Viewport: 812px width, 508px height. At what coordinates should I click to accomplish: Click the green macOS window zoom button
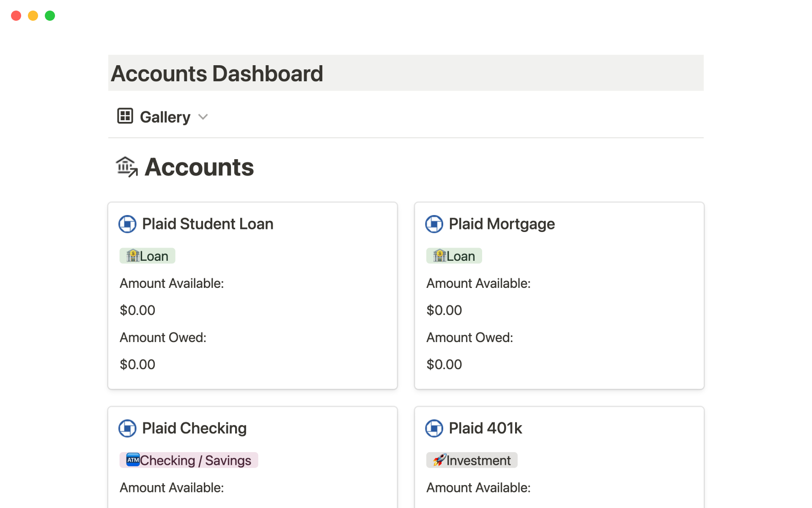50,16
